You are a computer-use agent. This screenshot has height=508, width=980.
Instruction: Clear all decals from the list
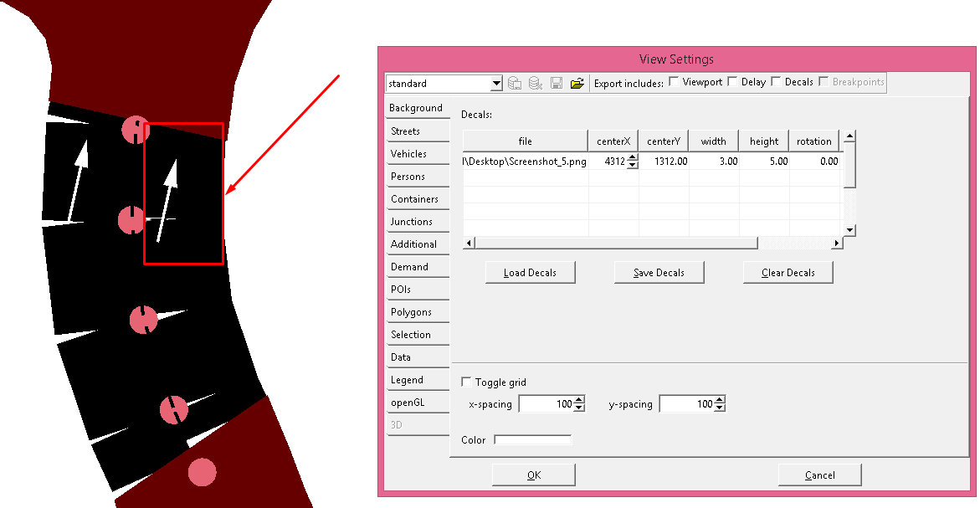tap(788, 272)
